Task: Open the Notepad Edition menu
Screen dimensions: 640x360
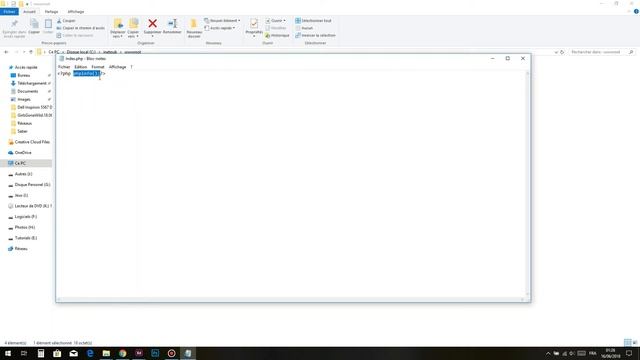Action: [80, 67]
